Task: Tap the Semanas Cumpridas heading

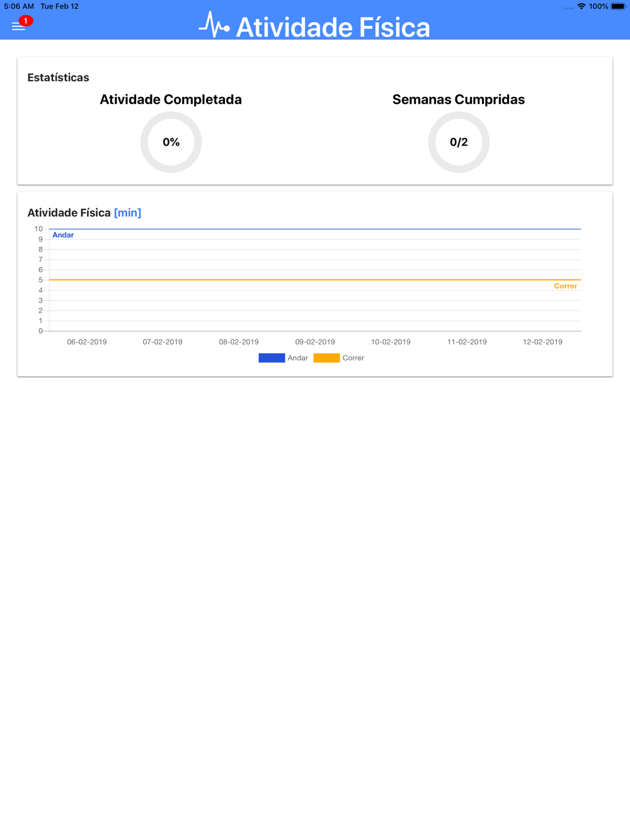Action: (x=459, y=99)
